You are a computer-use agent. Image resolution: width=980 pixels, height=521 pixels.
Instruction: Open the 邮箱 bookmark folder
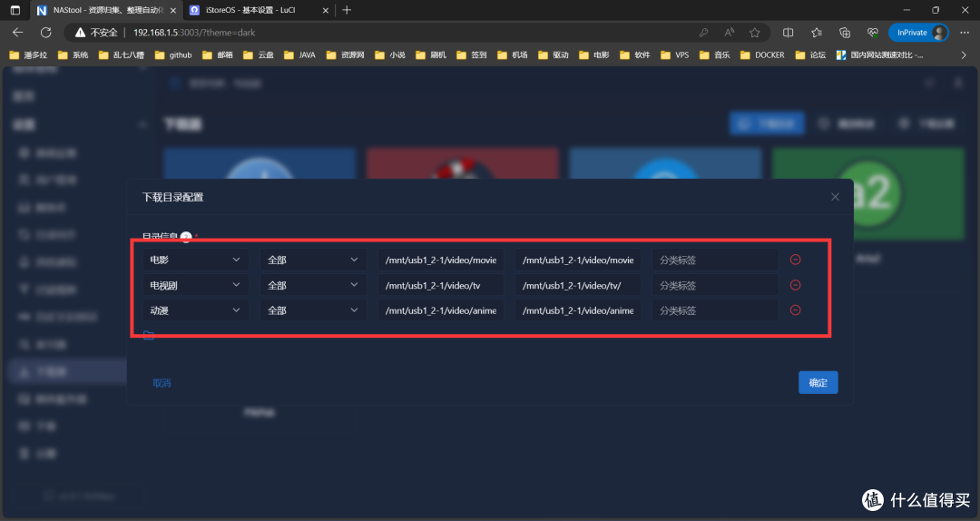218,55
